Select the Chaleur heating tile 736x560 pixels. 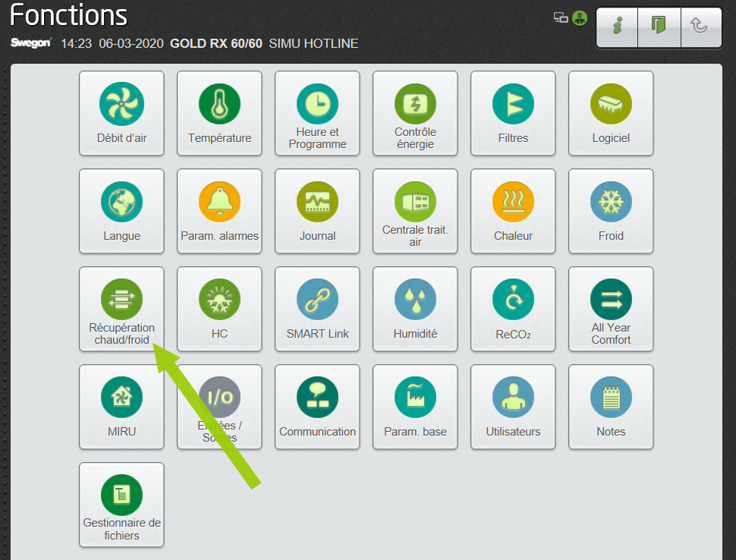[x=513, y=211]
